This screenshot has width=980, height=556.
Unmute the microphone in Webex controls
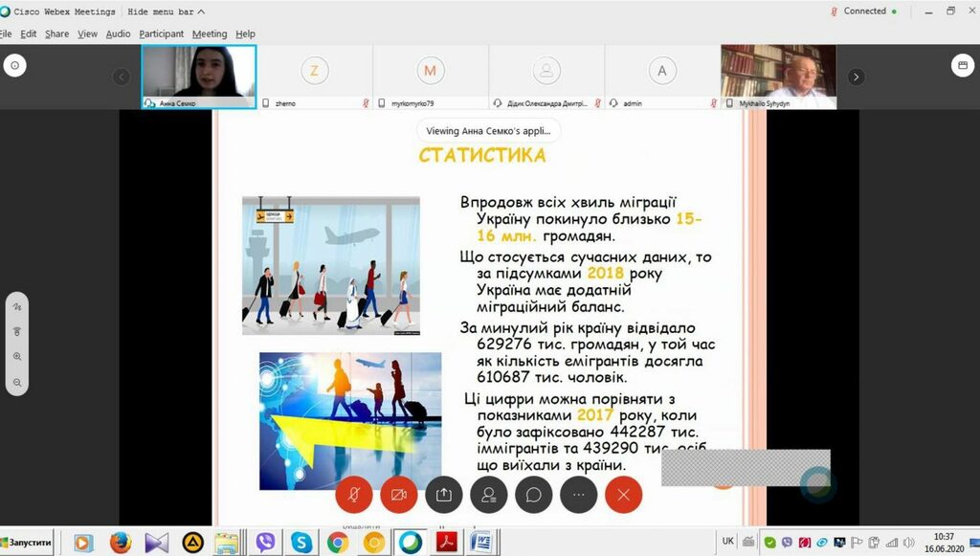pos(354,495)
